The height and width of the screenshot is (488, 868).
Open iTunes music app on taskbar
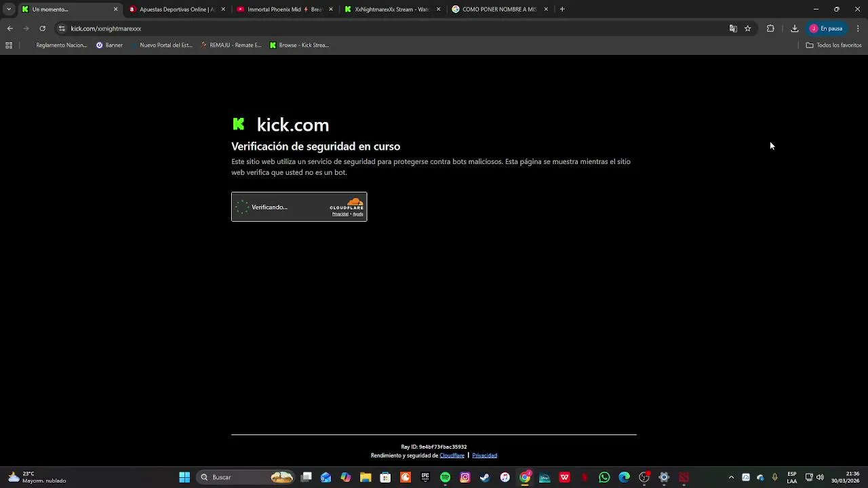(x=505, y=477)
